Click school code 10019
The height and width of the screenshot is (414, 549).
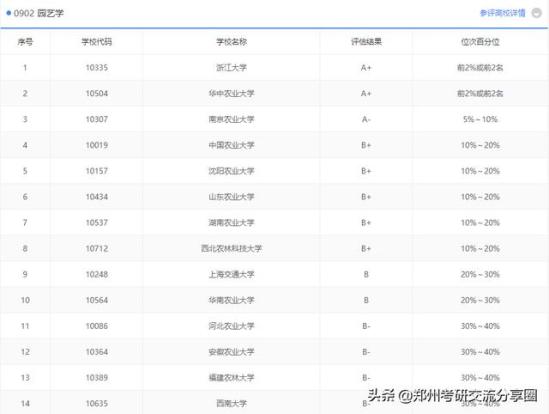(x=97, y=145)
